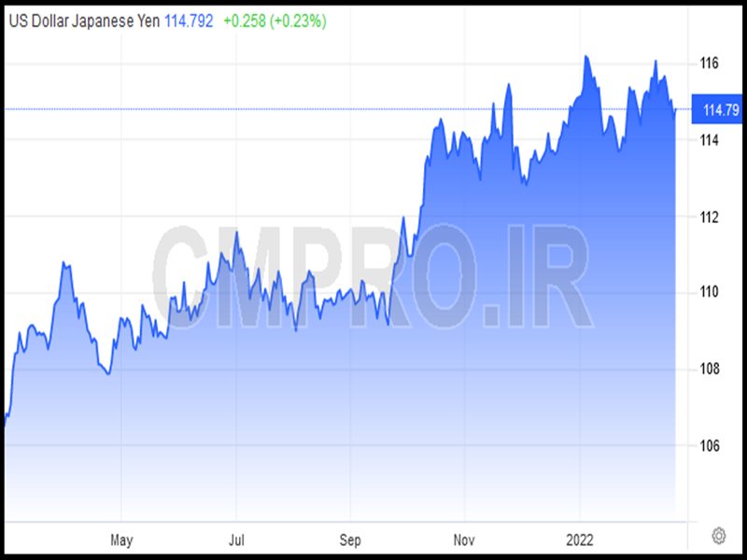Click the 108 price axis label
The height and width of the screenshot is (560, 747).
tap(709, 369)
